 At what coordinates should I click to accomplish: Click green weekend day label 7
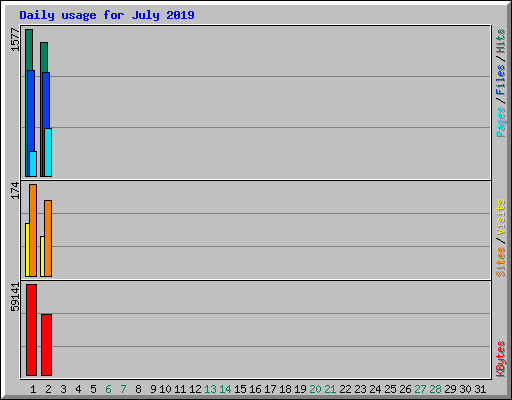[x=123, y=389]
